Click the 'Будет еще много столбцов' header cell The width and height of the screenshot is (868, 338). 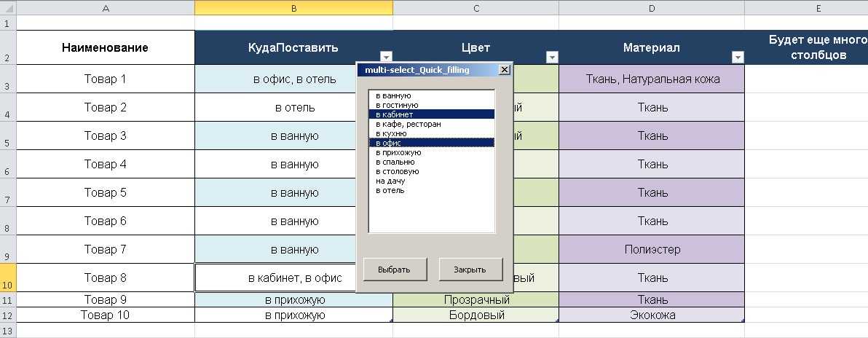tap(806, 47)
